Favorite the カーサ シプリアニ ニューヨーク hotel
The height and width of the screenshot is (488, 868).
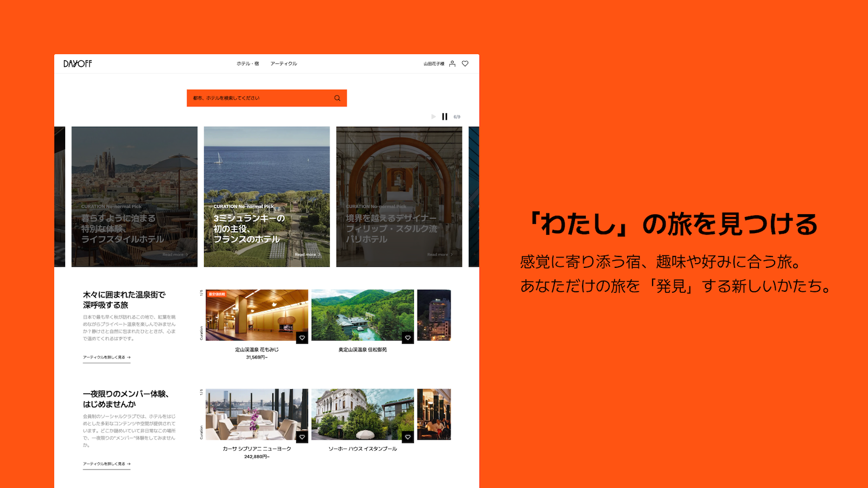click(x=302, y=437)
